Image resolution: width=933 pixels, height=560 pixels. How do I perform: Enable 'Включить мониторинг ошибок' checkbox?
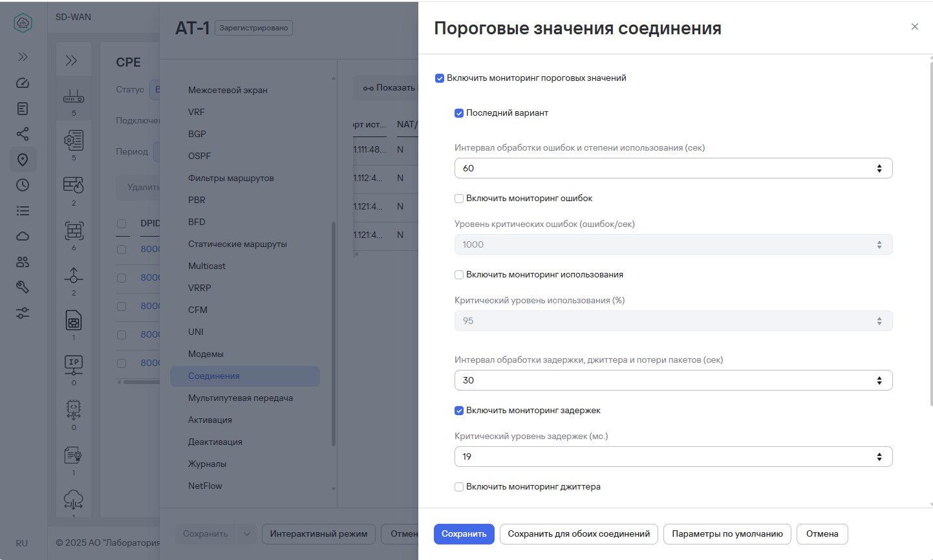(459, 199)
